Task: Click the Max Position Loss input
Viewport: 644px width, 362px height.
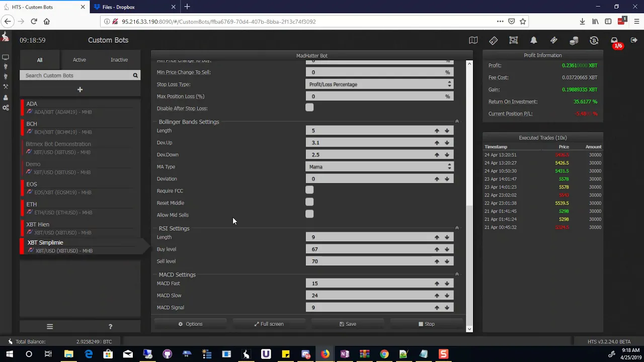Action: (x=379, y=97)
